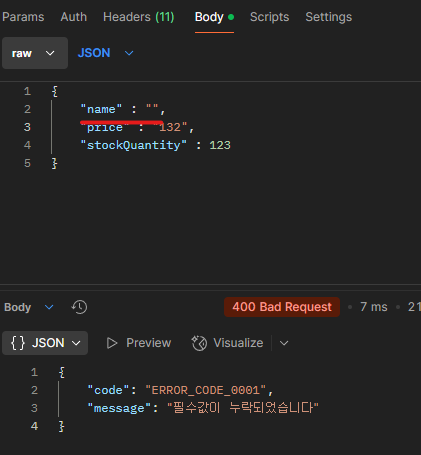The height and width of the screenshot is (455, 421).
Task: Switch to the Preview response view
Action: coord(138,343)
